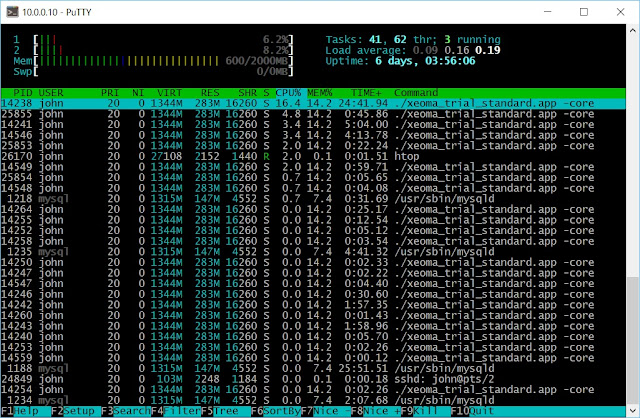Select the highlighted process row with PID 14238
This screenshot has height=418, width=640.
click(313, 103)
